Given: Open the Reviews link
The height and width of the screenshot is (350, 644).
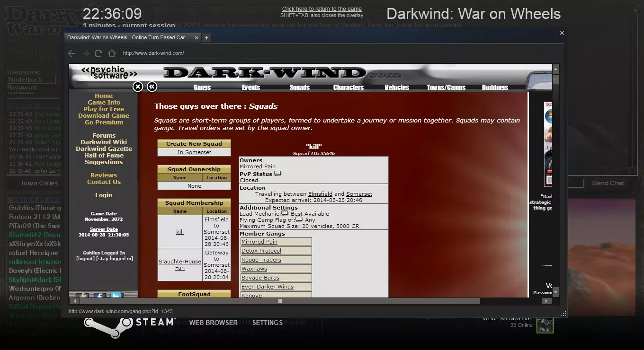Looking at the screenshot, I should (104, 175).
